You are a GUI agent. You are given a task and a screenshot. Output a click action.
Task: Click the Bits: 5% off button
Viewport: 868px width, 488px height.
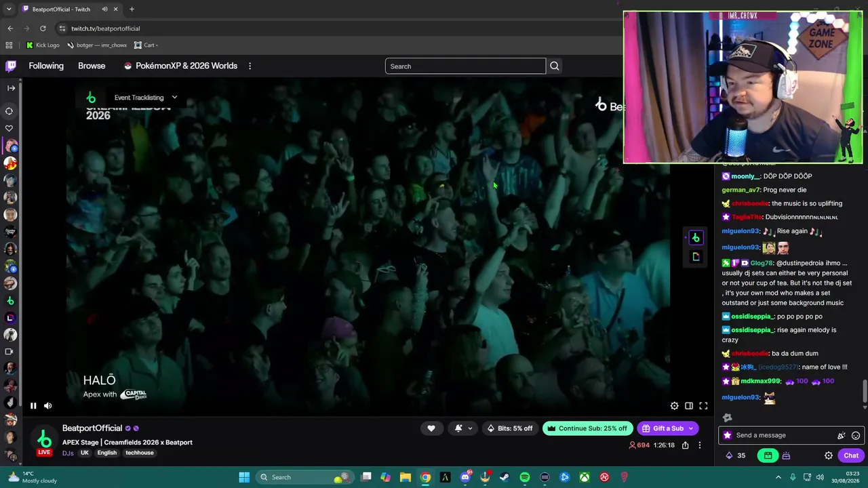tap(510, 428)
